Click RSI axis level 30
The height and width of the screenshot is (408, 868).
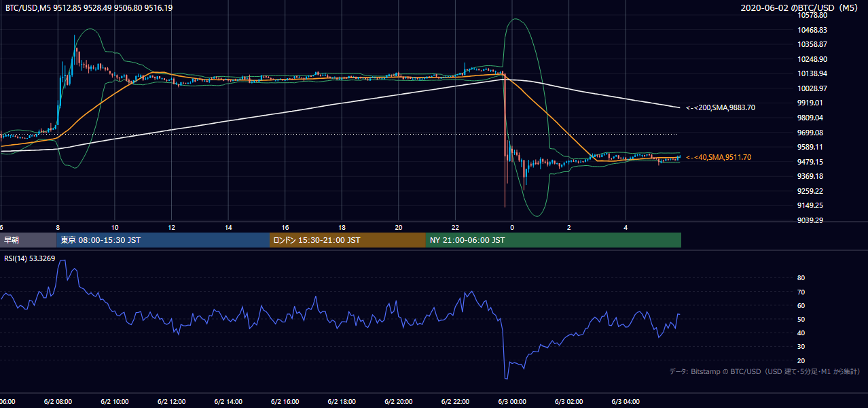coord(801,347)
